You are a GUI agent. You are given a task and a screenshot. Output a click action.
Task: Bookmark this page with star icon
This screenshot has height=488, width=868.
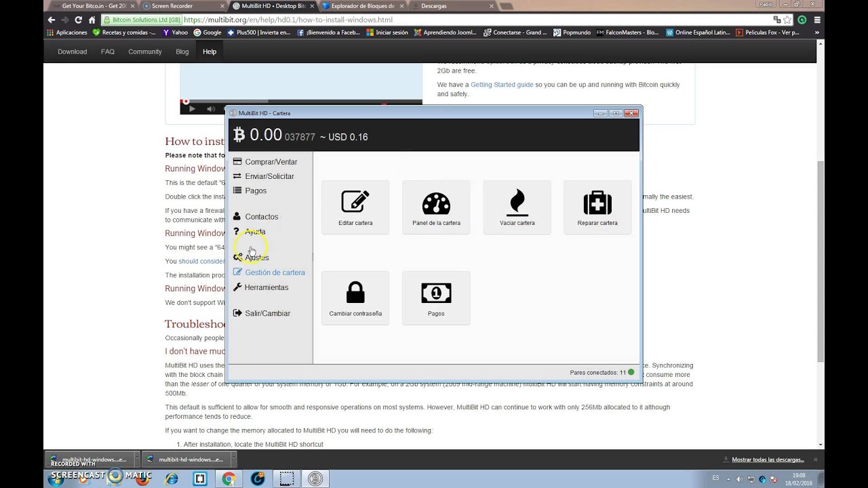788,20
